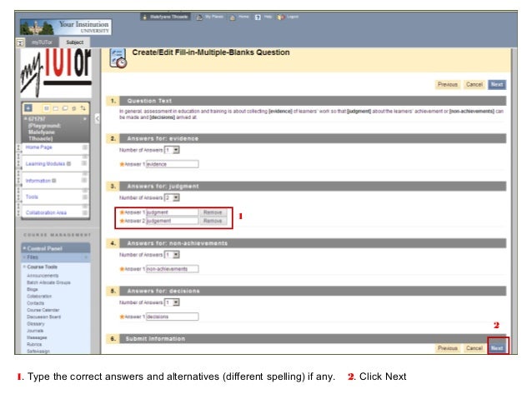Click the judgment Answer 2 field
532x399 pixels.
pos(172,221)
